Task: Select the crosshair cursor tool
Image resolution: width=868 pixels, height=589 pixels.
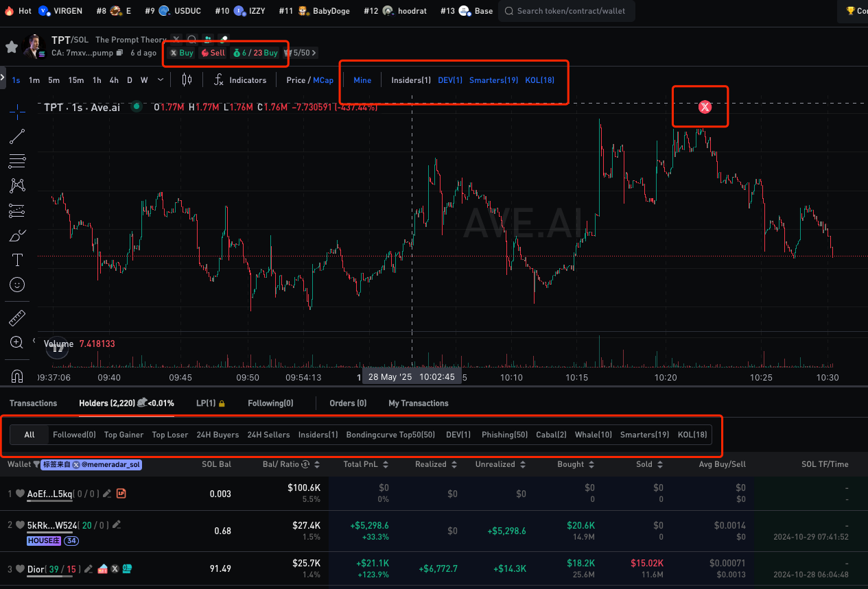Action: tap(17, 112)
